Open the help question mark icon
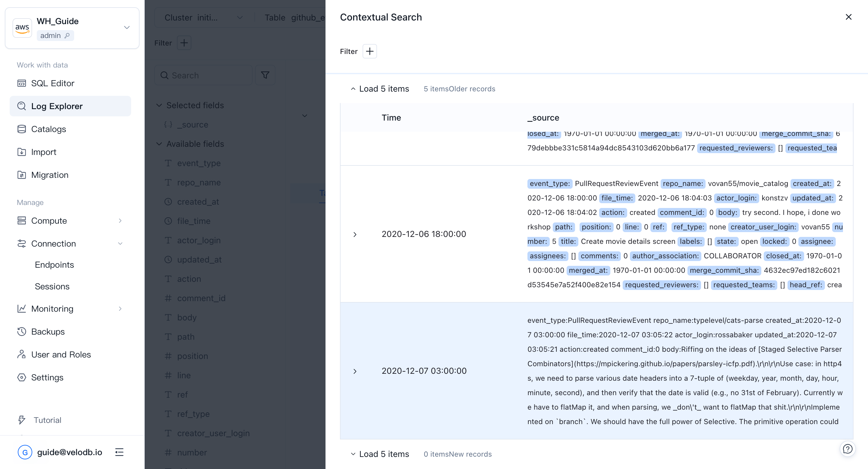 click(x=848, y=449)
